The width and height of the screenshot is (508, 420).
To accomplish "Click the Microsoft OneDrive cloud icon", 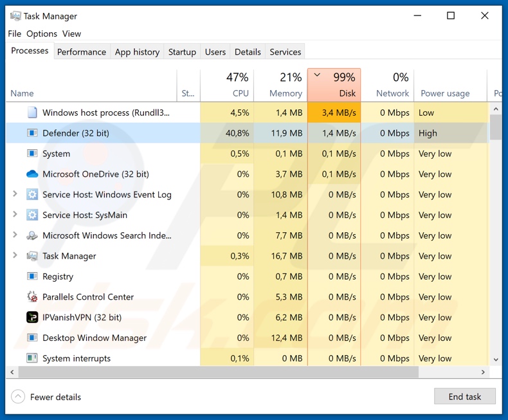I will [x=32, y=174].
